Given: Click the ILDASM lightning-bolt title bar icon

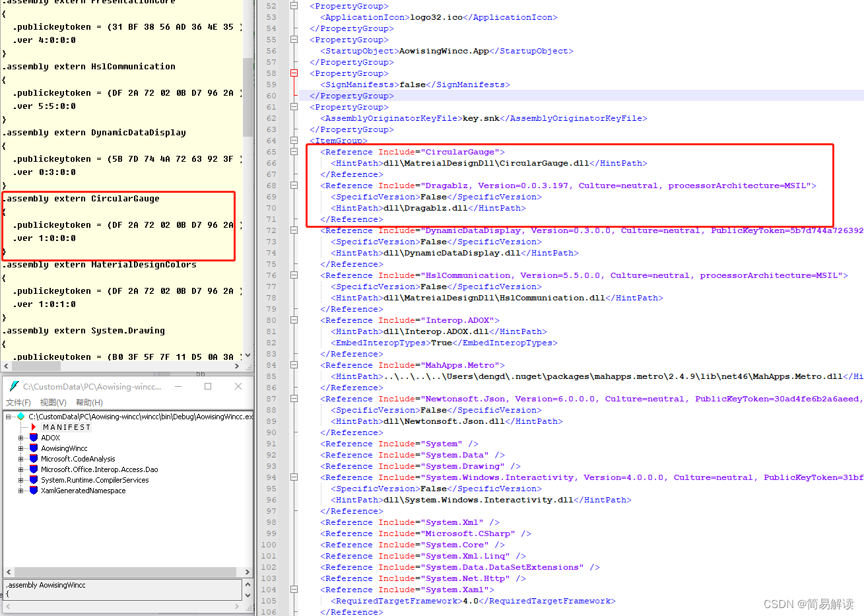Looking at the screenshot, I should (x=14, y=386).
